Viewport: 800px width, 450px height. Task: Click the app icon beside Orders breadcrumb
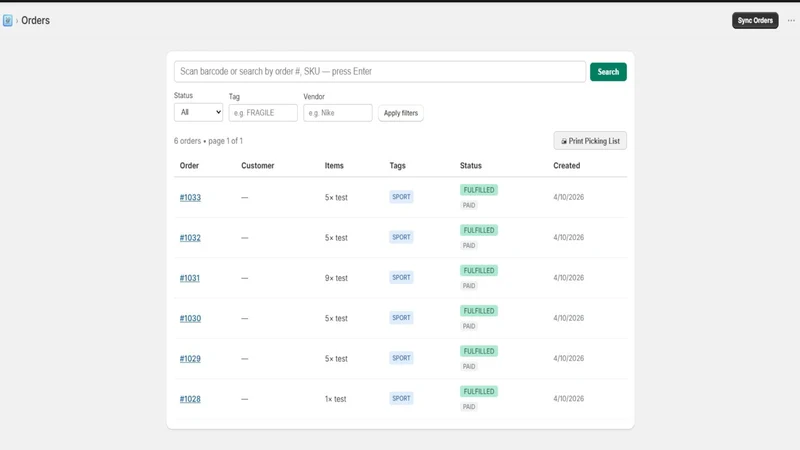(x=8, y=20)
